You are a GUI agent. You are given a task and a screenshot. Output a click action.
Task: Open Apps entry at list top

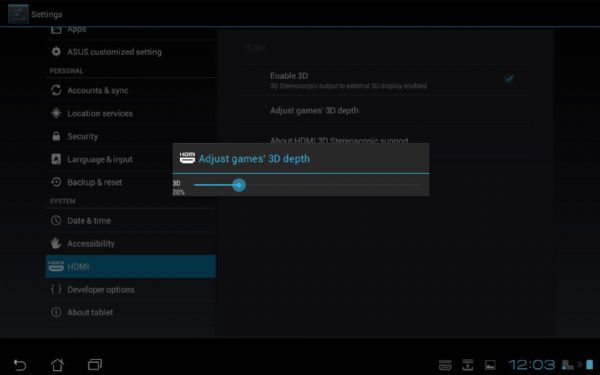(130, 32)
